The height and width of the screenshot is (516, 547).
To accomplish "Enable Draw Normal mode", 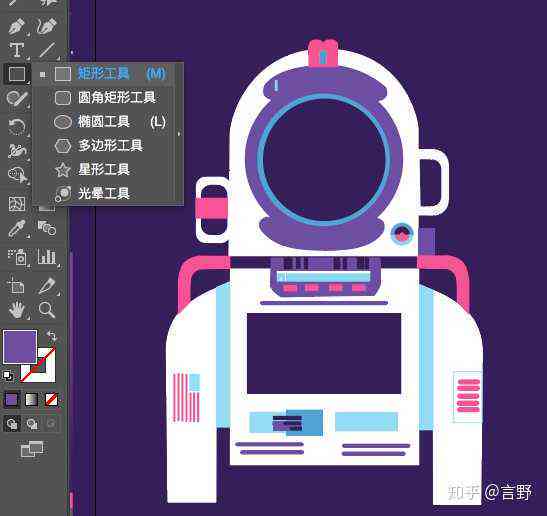I will (x=12, y=424).
